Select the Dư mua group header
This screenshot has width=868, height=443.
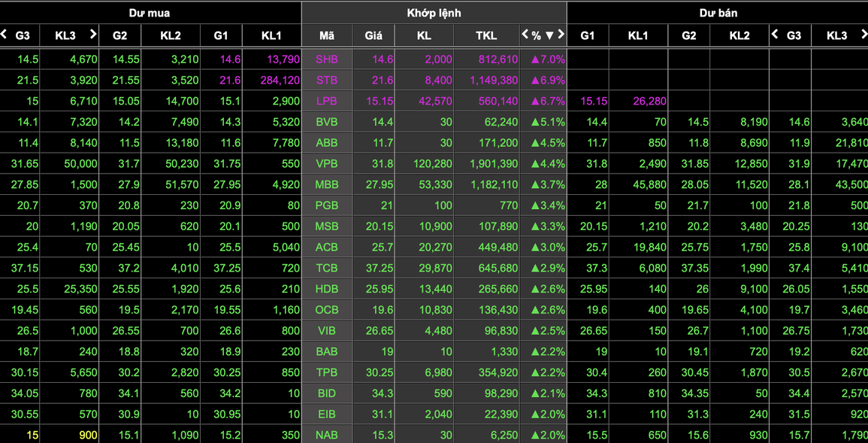pyautogui.click(x=150, y=13)
